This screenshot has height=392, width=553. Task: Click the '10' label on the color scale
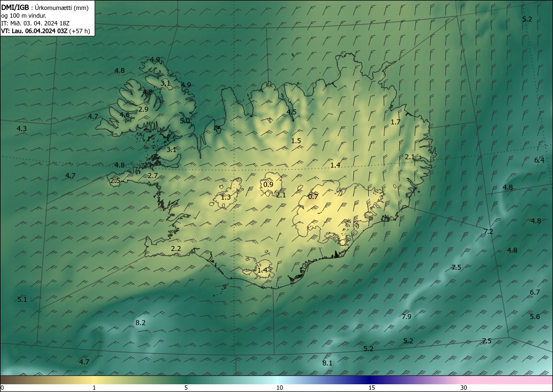pyautogui.click(x=280, y=388)
